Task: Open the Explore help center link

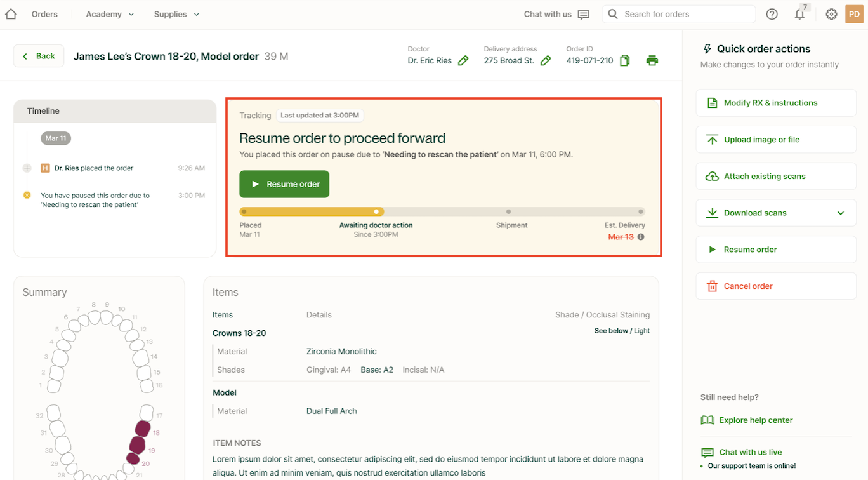Action: click(x=755, y=420)
